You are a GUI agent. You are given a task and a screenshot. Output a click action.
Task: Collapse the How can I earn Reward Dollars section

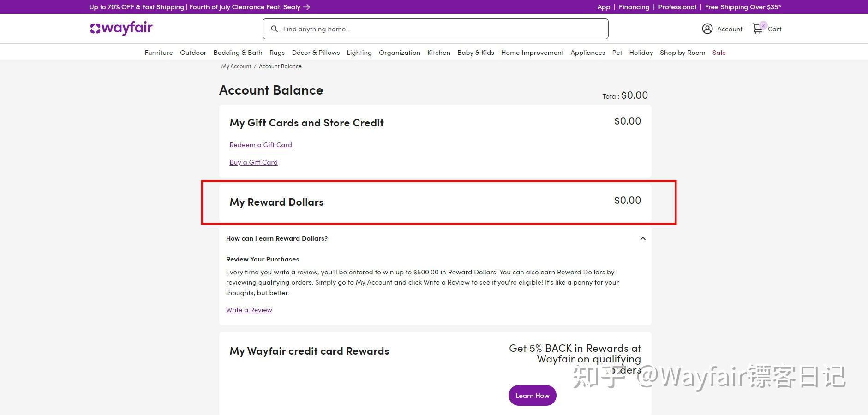[x=643, y=238]
